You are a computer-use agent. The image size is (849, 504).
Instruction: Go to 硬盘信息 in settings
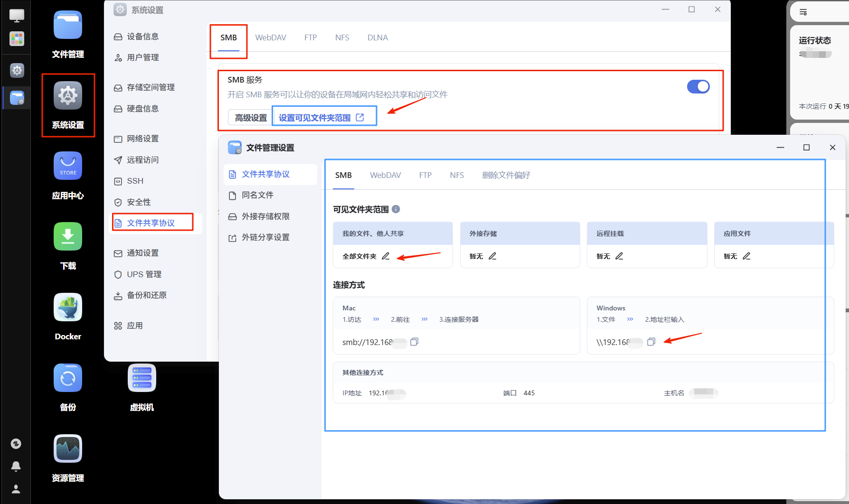pos(155,109)
